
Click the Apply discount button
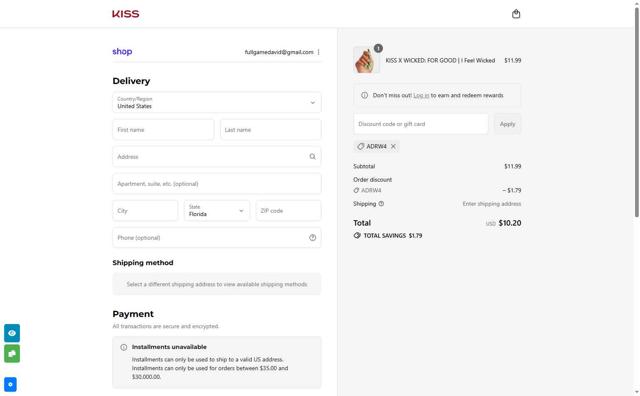pyautogui.click(x=507, y=124)
